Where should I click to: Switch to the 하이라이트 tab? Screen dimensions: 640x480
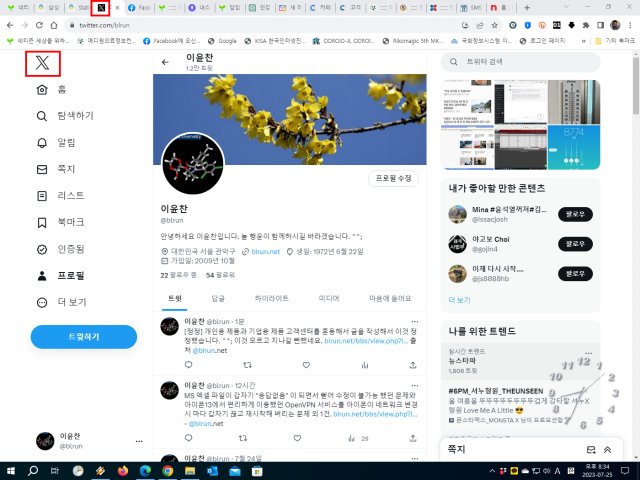tap(271, 298)
